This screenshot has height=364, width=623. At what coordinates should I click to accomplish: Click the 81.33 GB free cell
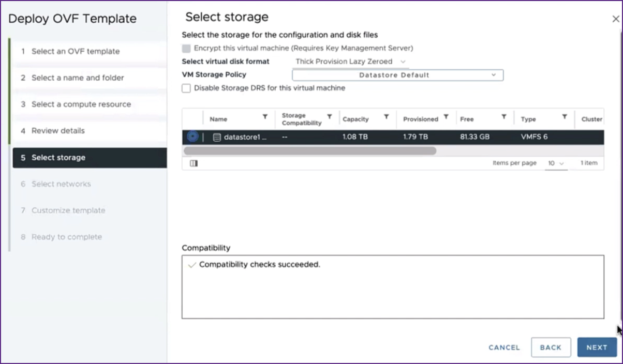coord(474,137)
